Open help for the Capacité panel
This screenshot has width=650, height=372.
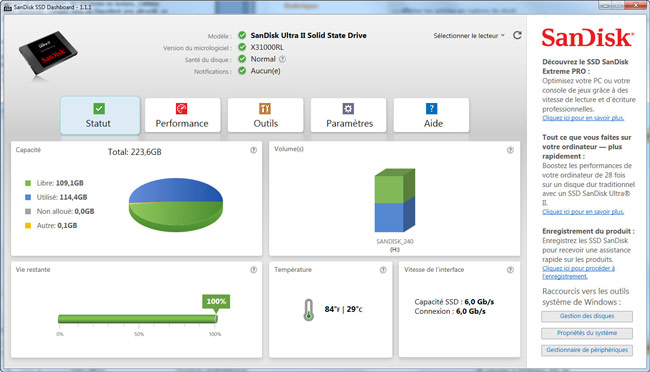click(x=253, y=150)
